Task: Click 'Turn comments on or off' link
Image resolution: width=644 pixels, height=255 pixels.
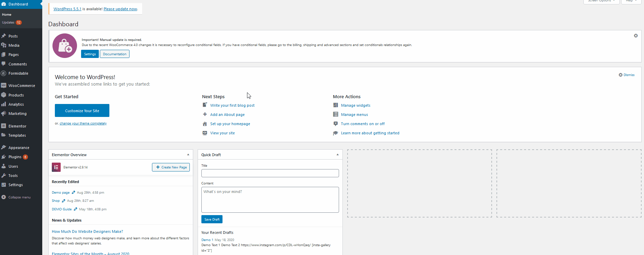Action: point(363,124)
